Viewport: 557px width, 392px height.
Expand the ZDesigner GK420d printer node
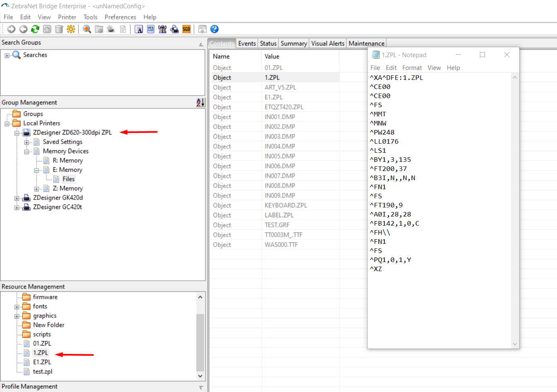point(16,198)
